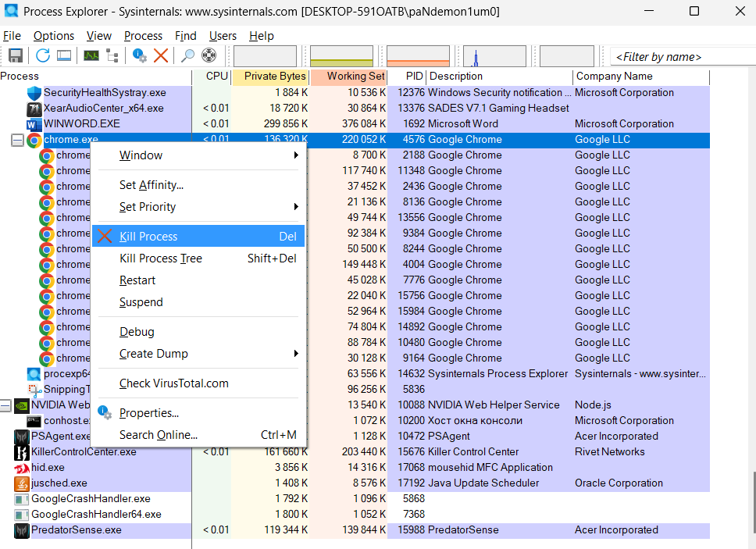
Task: Open the Find menu
Action: tap(186, 36)
